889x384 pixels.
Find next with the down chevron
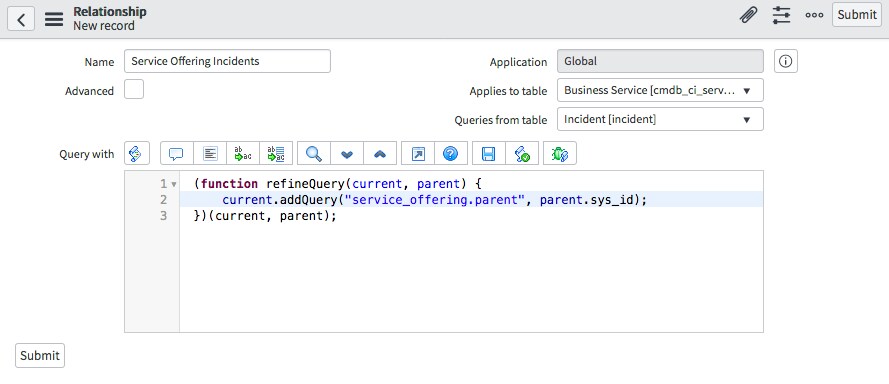(346, 153)
